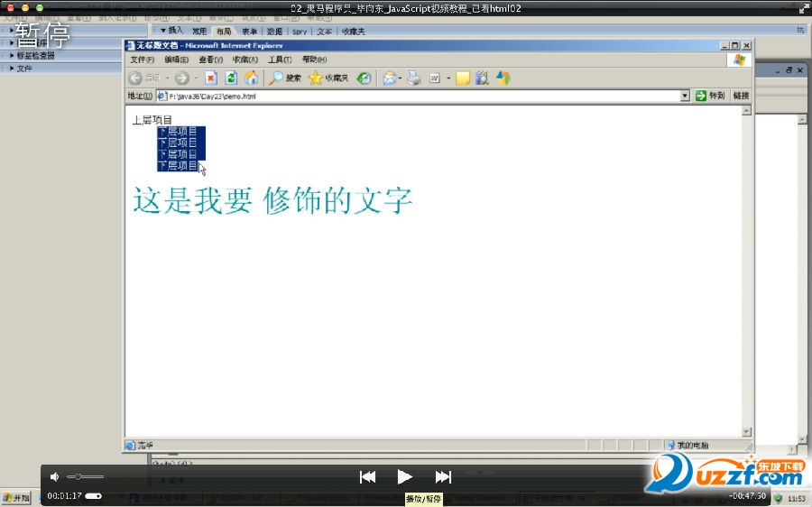This screenshot has height=507, width=812.
Task: Switch to the 布局 insert tab
Action: click(225, 32)
